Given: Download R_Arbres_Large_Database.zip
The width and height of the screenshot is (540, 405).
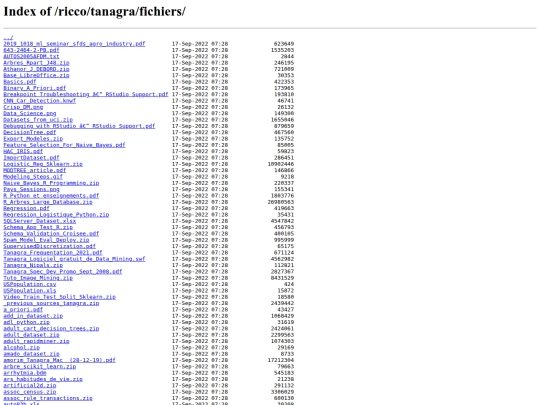Looking at the screenshot, I should coord(48,202).
